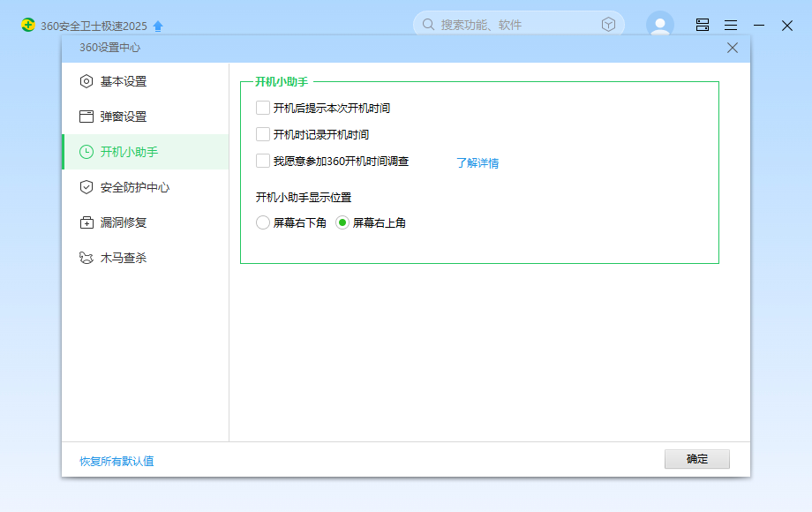This screenshot has height=512, width=812.
Task: Click the 安全防护中心 shield icon
Action: pos(86,187)
